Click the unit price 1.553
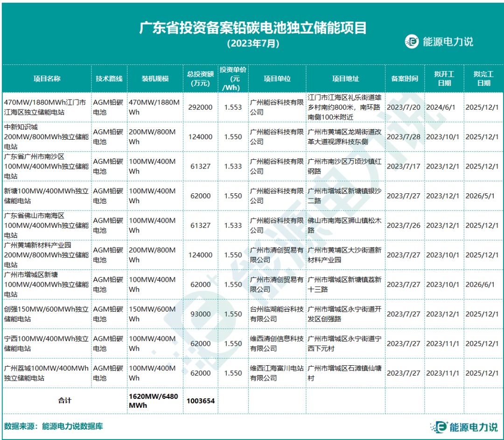The width and height of the screenshot is (504, 440). 233,107
